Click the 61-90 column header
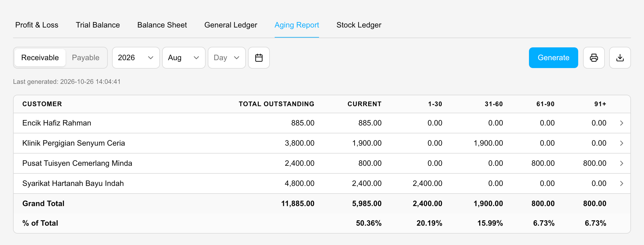Screen dimensions: 644x245 (x=545, y=104)
